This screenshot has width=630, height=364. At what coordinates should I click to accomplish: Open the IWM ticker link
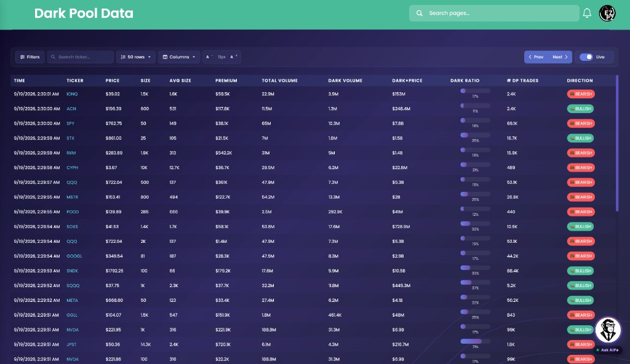(x=71, y=153)
